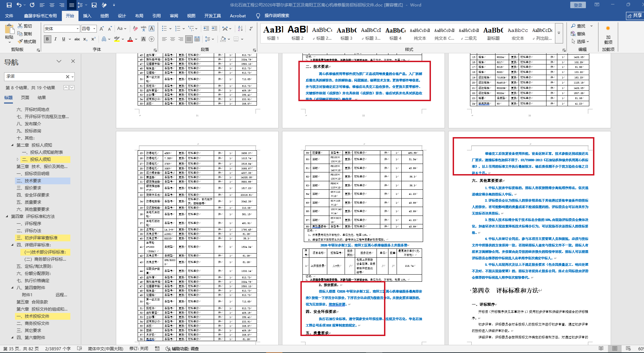The height and width of the screenshot is (353, 644).
Task: Toggle Italic formatting button
Action: tap(55, 39)
